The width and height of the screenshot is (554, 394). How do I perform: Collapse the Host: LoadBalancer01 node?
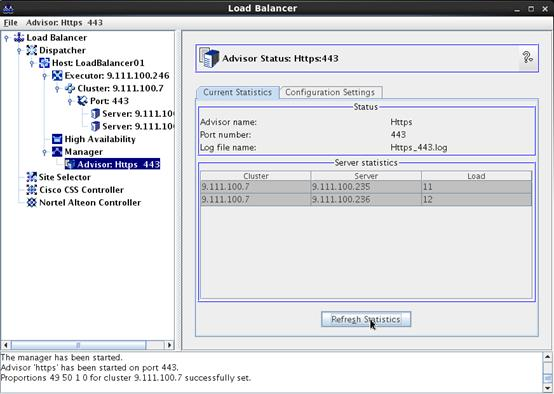(x=32, y=63)
